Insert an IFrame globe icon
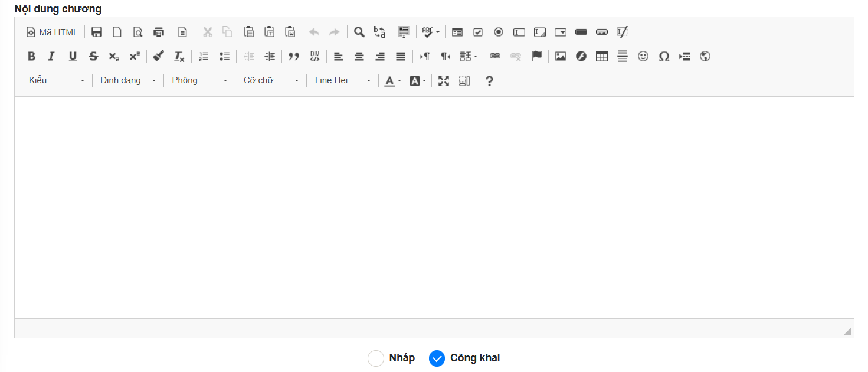 (705, 56)
